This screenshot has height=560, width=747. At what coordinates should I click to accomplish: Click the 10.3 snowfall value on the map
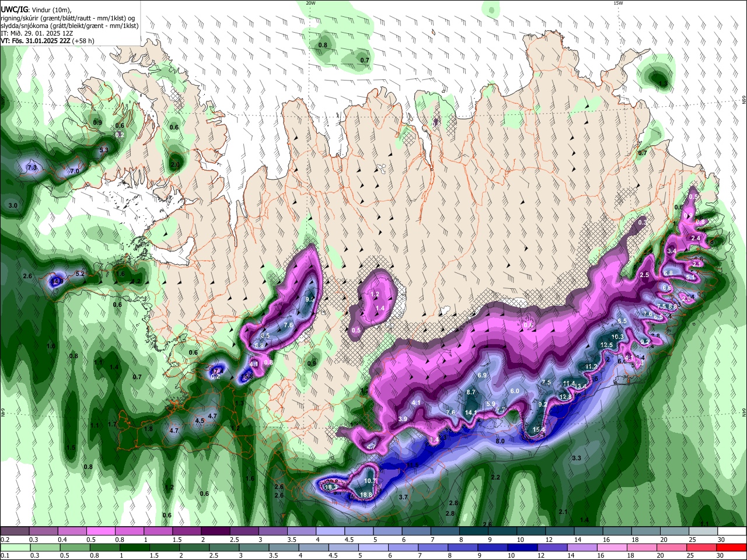click(x=617, y=337)
